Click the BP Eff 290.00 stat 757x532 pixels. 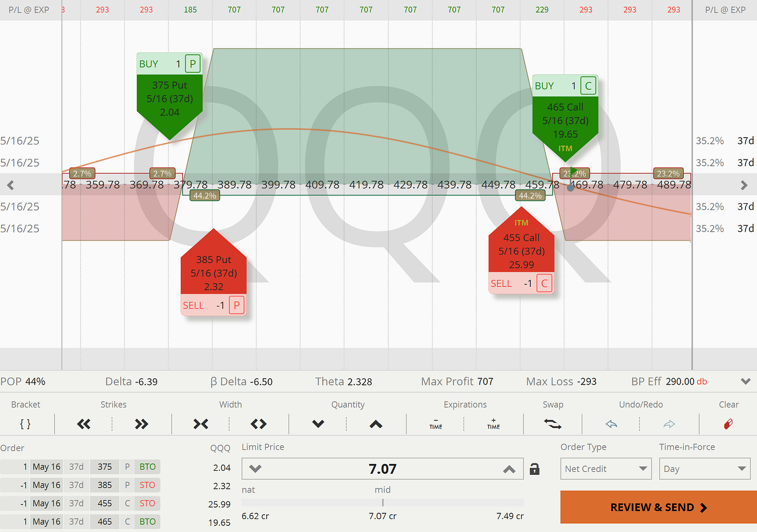(x=669, y=381)
